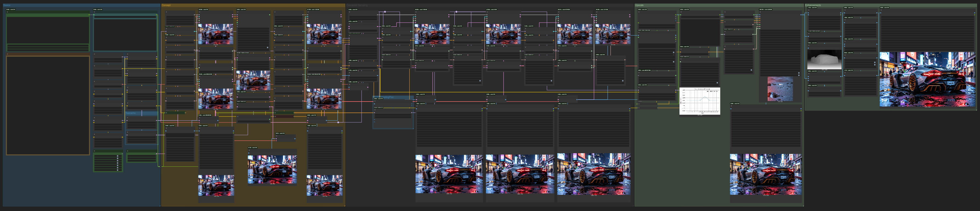This screenshot has height=211, width=980.
Task: Open fourth small car preview in the gray sampling group
Action: click(613, 34)
